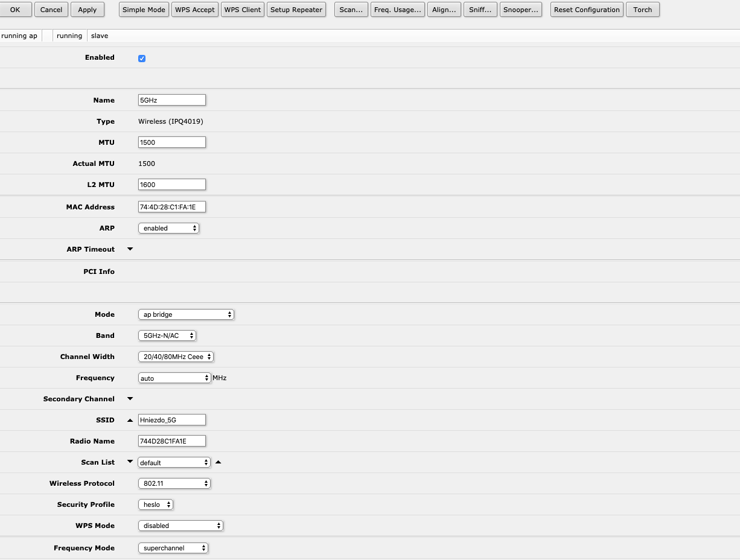Click up arrow right of Scan List dropdown

coord(218,462)
